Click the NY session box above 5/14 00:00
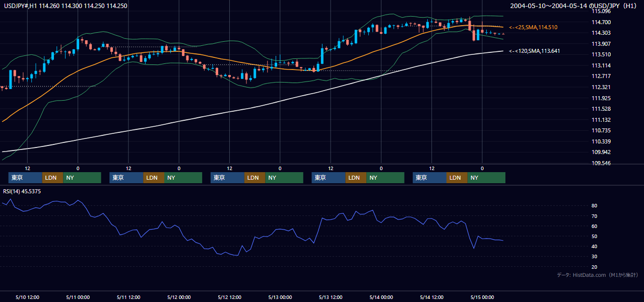 385,178
